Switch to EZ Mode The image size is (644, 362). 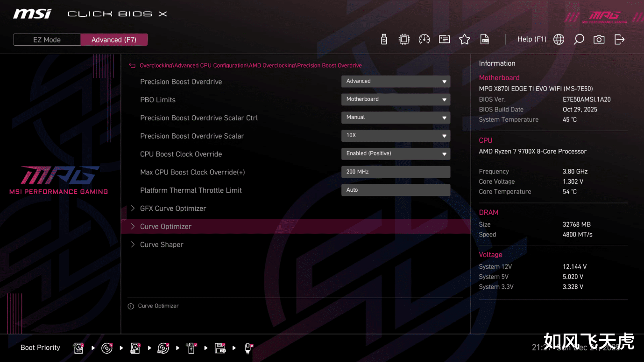point(47,40)
